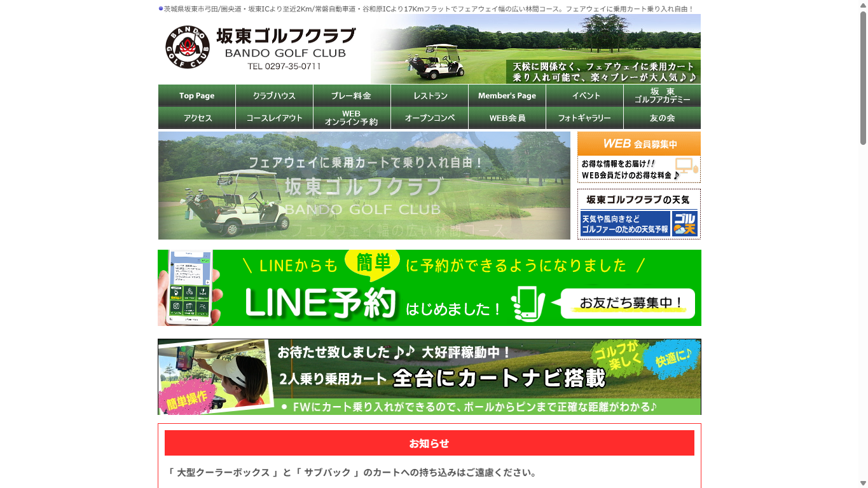Open the プレー料金 menu item

pyautogui.click(x=352, y=95)
